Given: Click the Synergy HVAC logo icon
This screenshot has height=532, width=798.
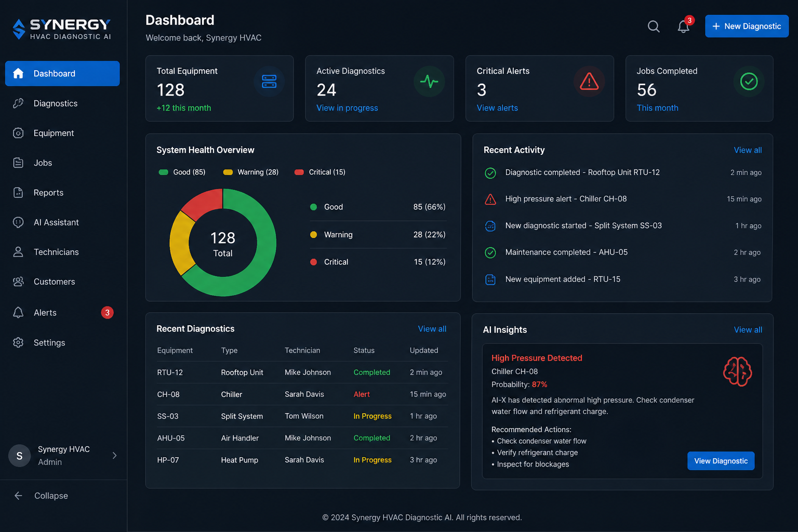Looking at the screenshot, I should coord(19,29).
